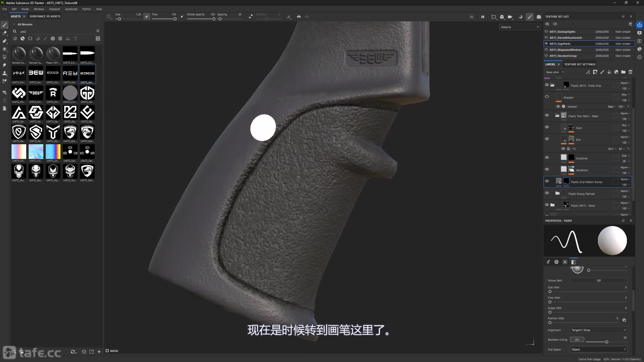Pause the engine computations button
The height and width of the screenshot is (362, 644).
(x=482, y=17)
